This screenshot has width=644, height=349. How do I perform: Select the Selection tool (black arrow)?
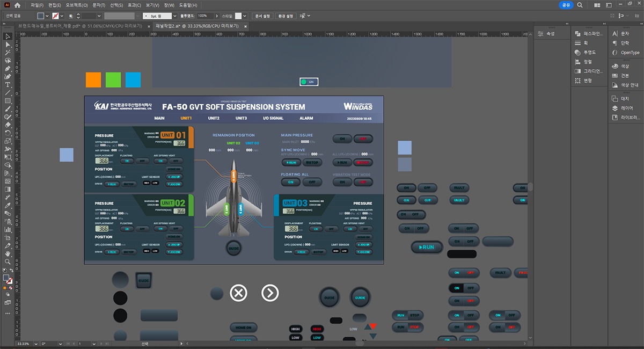click(x=8, y=37)
